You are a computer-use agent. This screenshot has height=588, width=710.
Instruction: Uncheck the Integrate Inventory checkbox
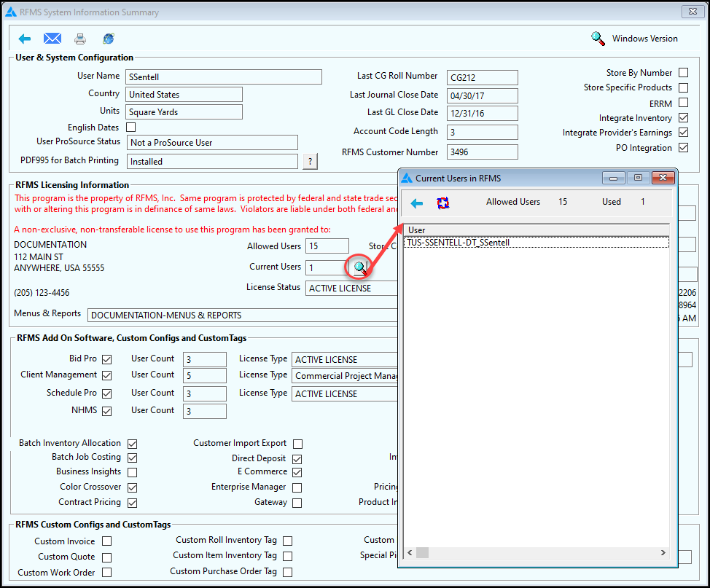pyautogui.click(x=684, y=118)
